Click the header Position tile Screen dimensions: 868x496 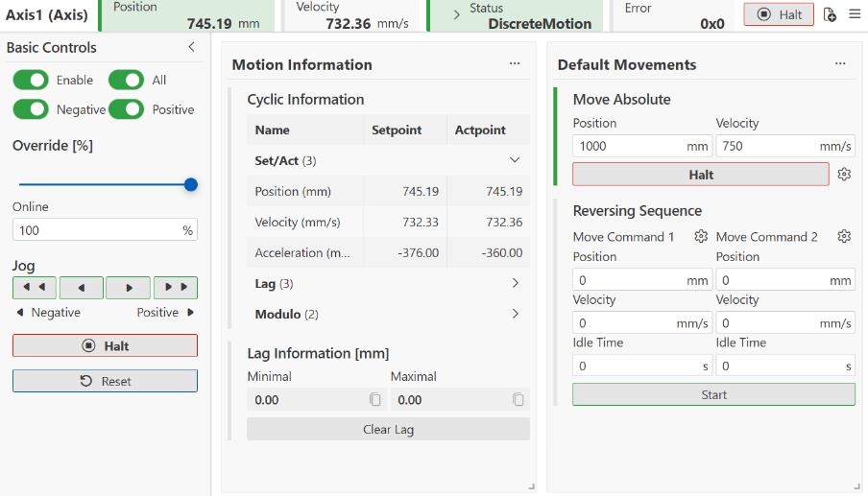(186, 15)
